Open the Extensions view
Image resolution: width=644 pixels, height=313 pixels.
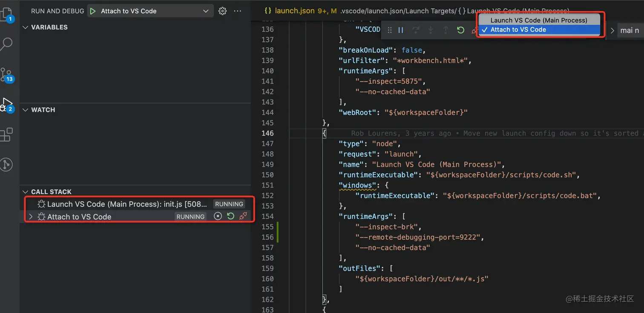(6, 135)
